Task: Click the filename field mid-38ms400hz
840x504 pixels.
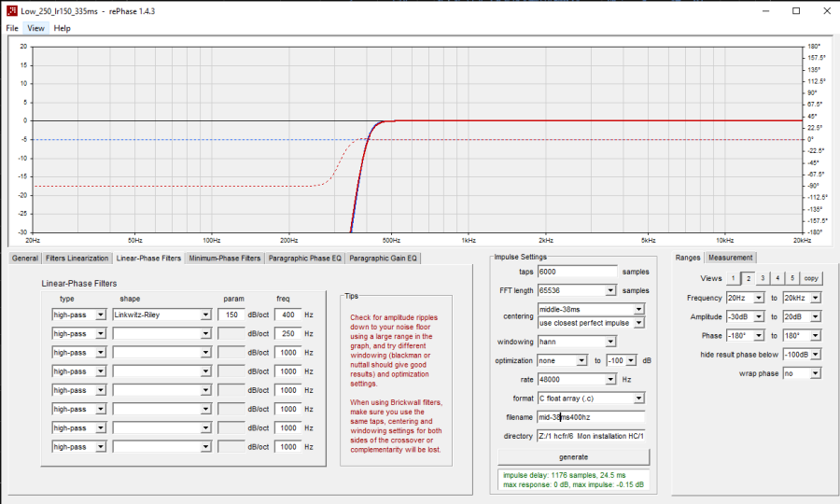Action: click(591, 417)
